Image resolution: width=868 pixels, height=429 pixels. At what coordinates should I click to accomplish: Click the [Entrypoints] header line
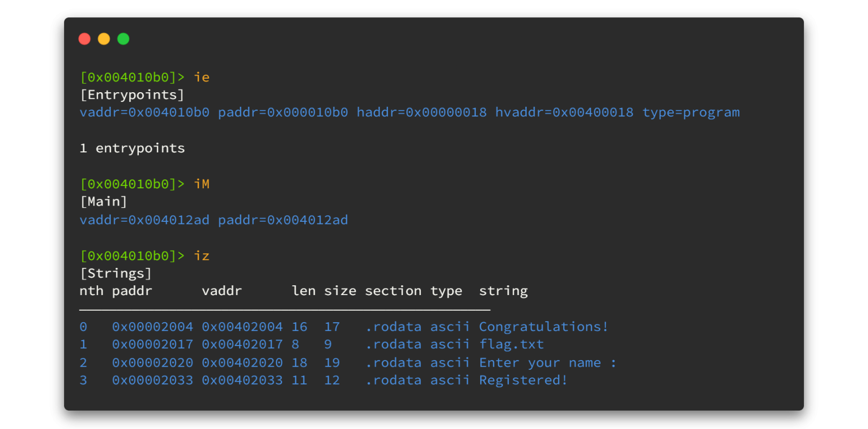click(x=132, y=95)
